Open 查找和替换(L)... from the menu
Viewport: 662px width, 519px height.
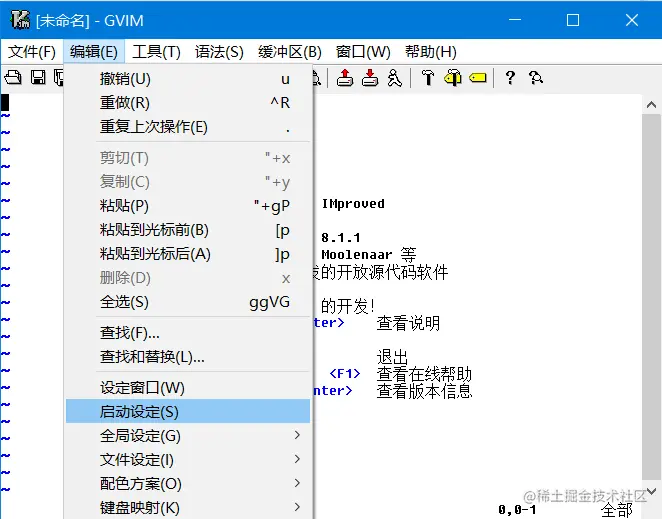pos(188,357)
